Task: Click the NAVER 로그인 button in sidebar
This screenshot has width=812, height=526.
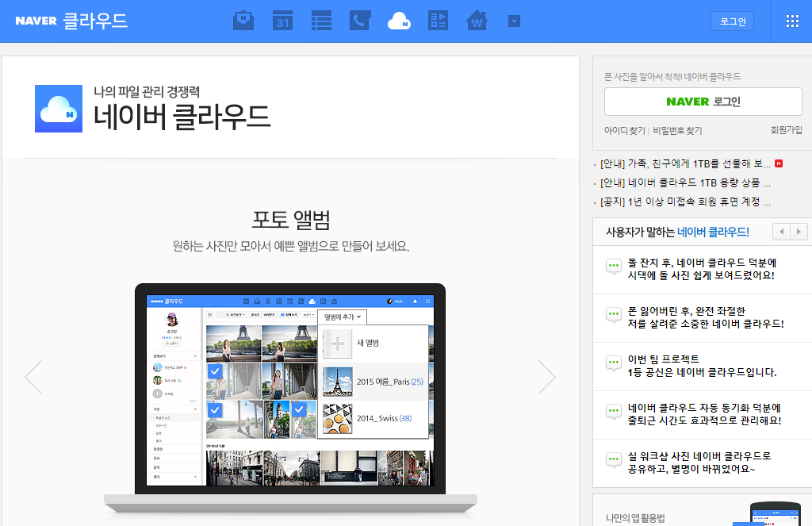Action: click(703, 102)
